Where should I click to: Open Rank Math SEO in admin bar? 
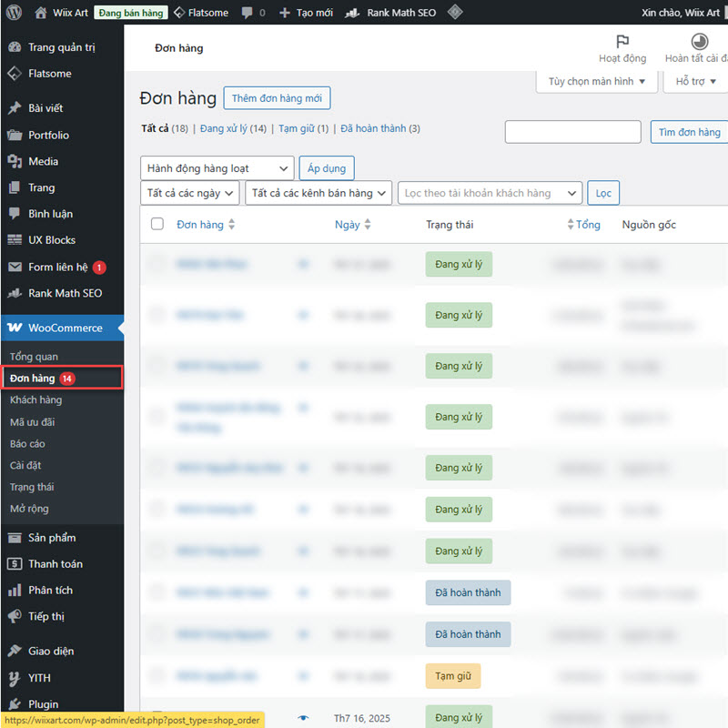click(x=390, y=13)
